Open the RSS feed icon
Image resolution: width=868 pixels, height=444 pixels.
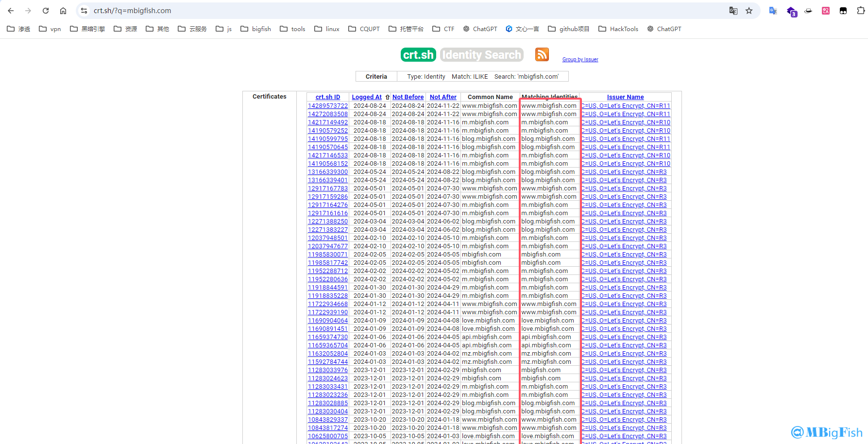click(x=542, y=54)
